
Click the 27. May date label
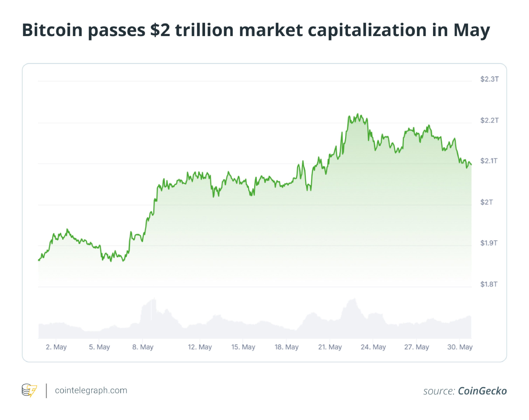(416, 347)
